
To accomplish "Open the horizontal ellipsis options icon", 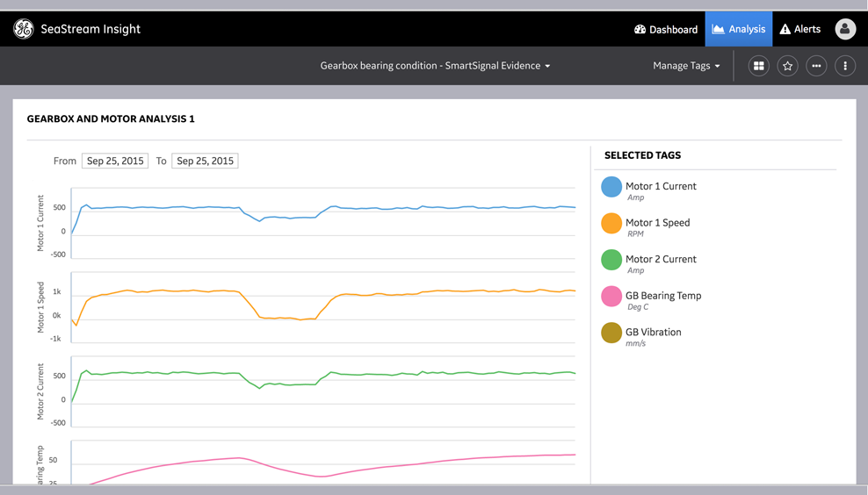I will (816, 66).
